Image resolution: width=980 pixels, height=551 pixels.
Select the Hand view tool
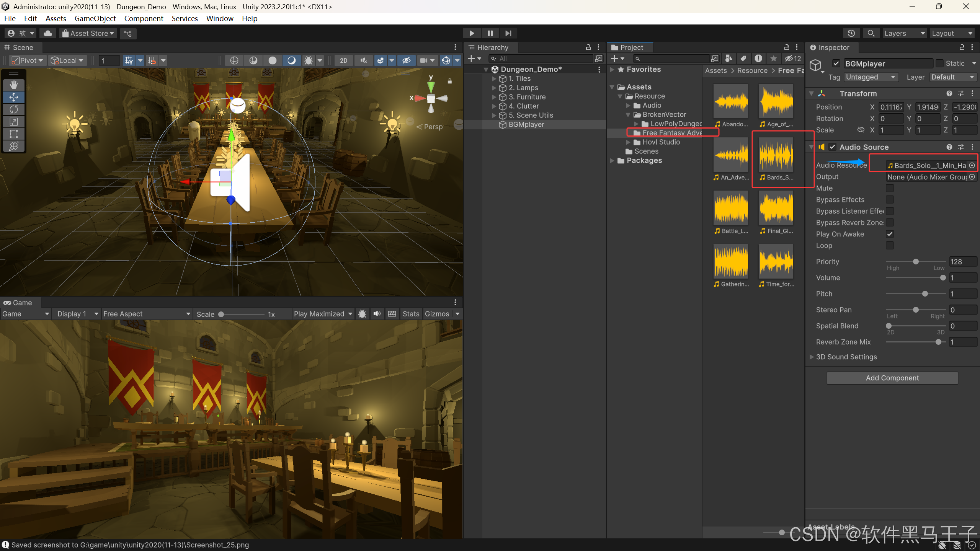click(14, 85)
